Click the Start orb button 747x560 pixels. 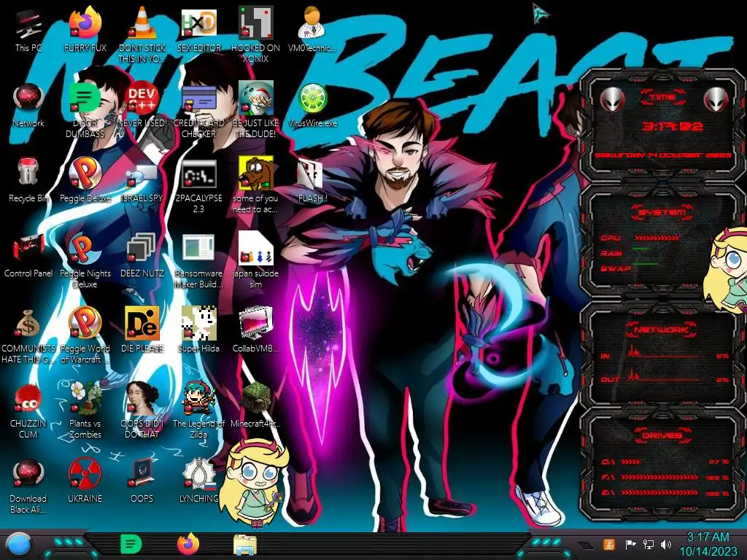coord(19,545)
